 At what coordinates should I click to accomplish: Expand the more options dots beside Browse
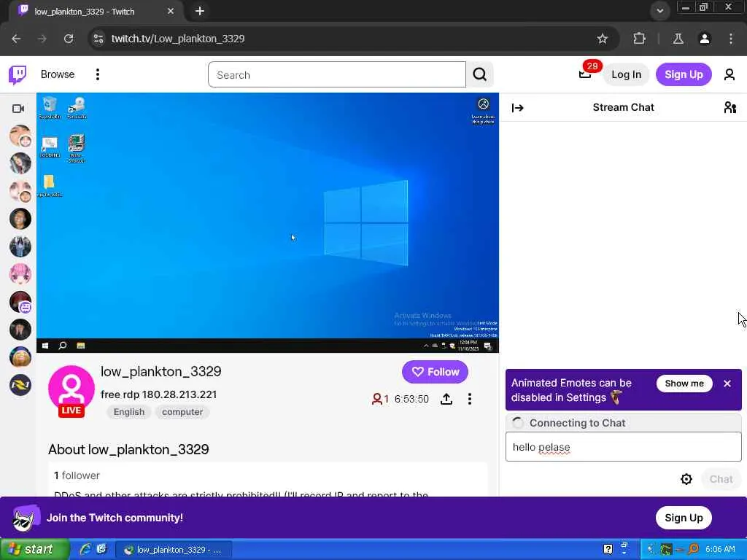(98, 74)
